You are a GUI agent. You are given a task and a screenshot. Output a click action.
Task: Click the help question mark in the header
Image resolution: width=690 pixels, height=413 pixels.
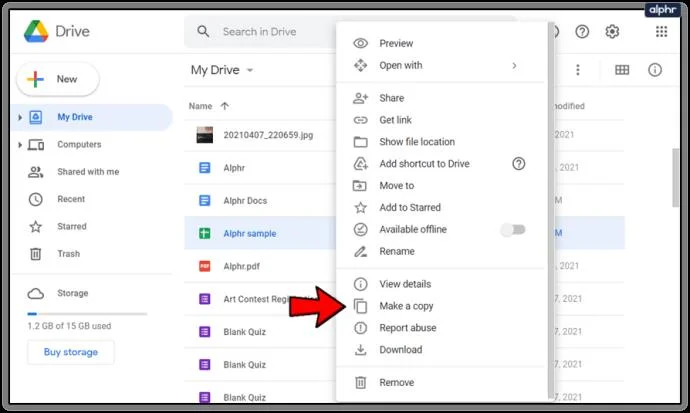click(582, 32)
